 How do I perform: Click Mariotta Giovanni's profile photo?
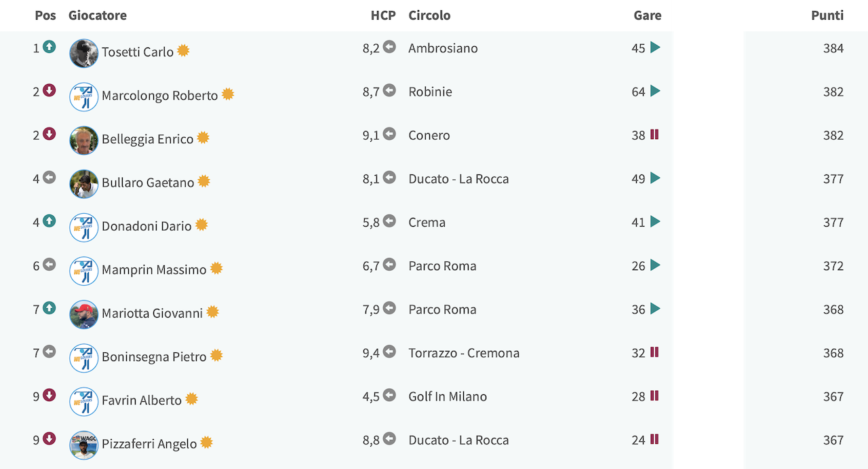coord(84,315)
